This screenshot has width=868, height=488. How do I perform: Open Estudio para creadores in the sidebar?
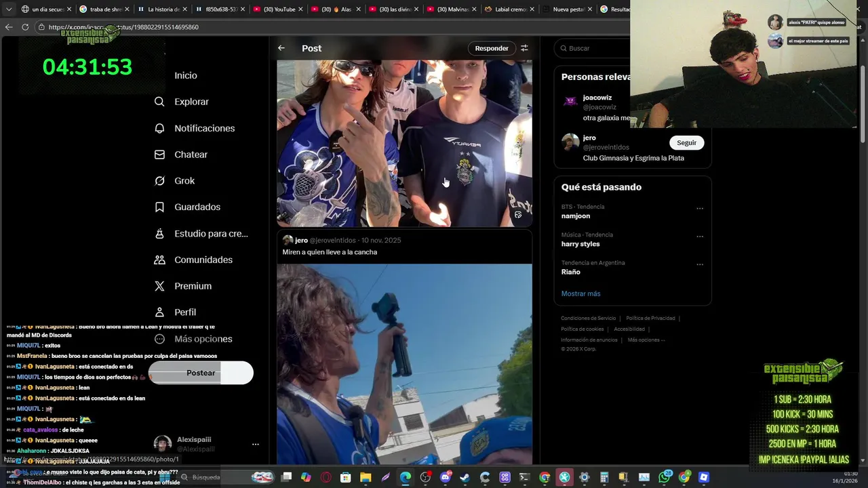tap(201, 233)
